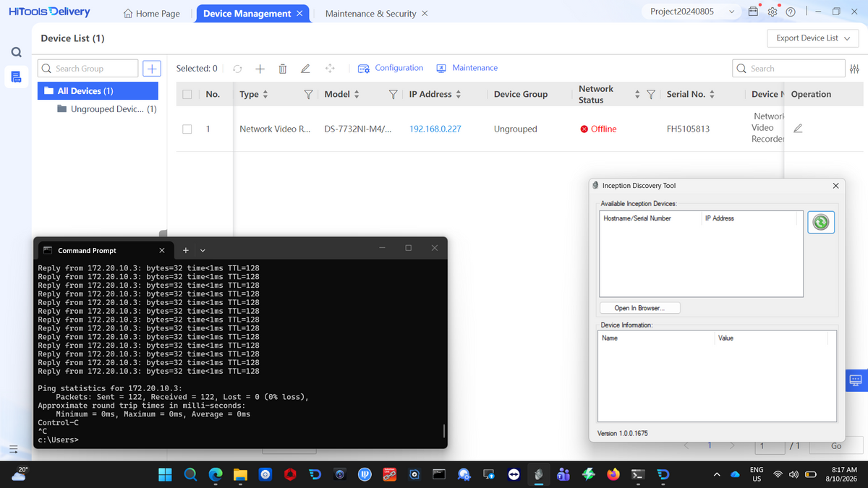The width and height of the screenshot is (868, 488).
Task: Click the sidebar collapse icon at bottom left
Action: [x=13, y=449]
